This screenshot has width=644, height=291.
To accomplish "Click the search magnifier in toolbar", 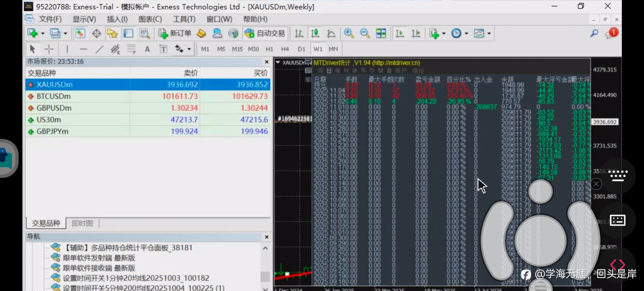I will coord(594,33).
